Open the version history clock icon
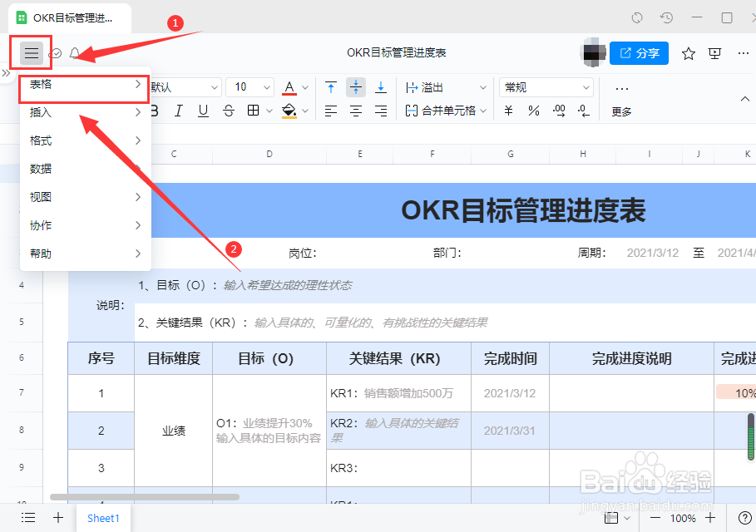The height and width of the screenshot is (532, 756). [666, 17]
